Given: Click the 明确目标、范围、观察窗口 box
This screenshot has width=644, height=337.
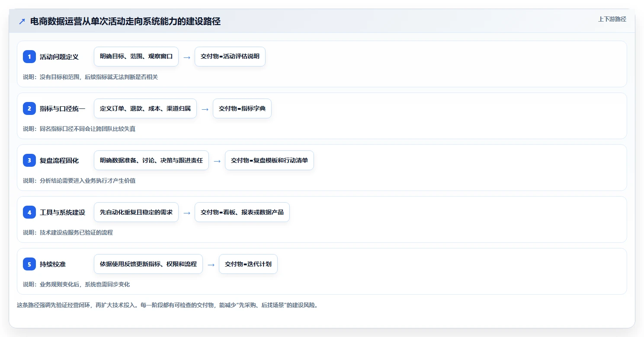Looking at the screenshot, I should 136,57.
